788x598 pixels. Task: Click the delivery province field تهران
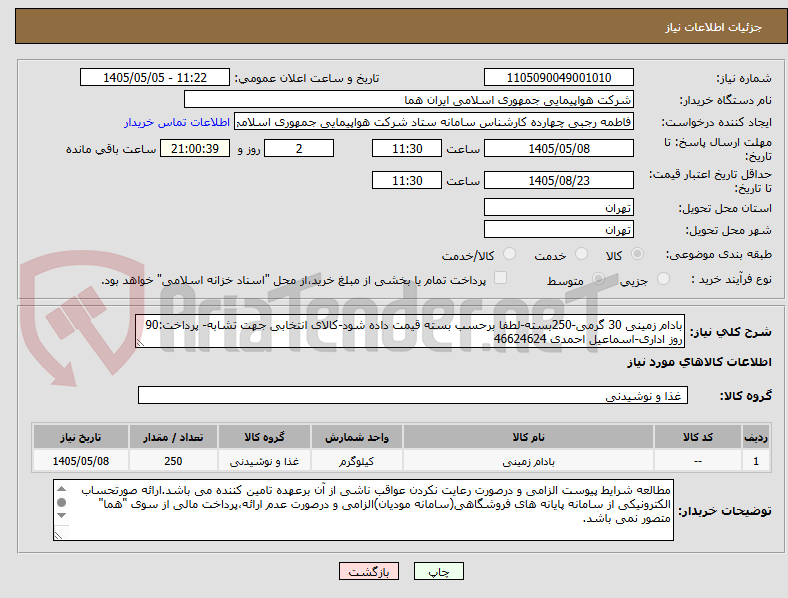[x=558, y=208]
